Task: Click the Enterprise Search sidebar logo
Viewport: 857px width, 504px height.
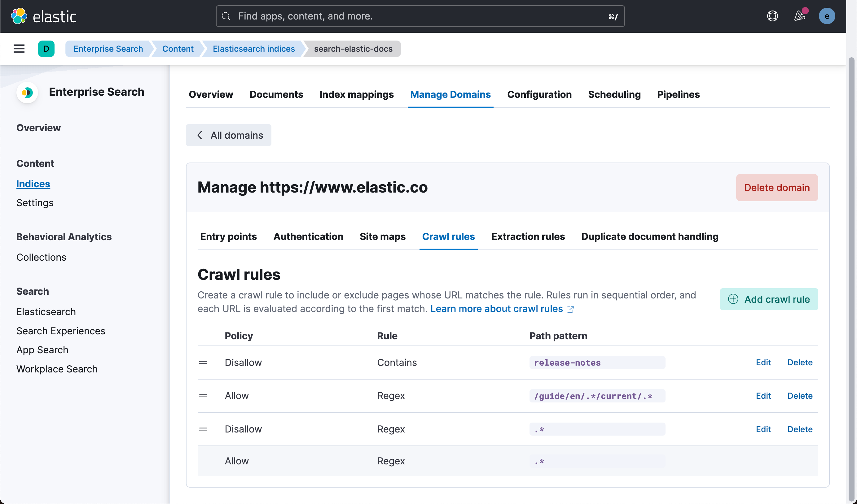Action: pos(27,92)
